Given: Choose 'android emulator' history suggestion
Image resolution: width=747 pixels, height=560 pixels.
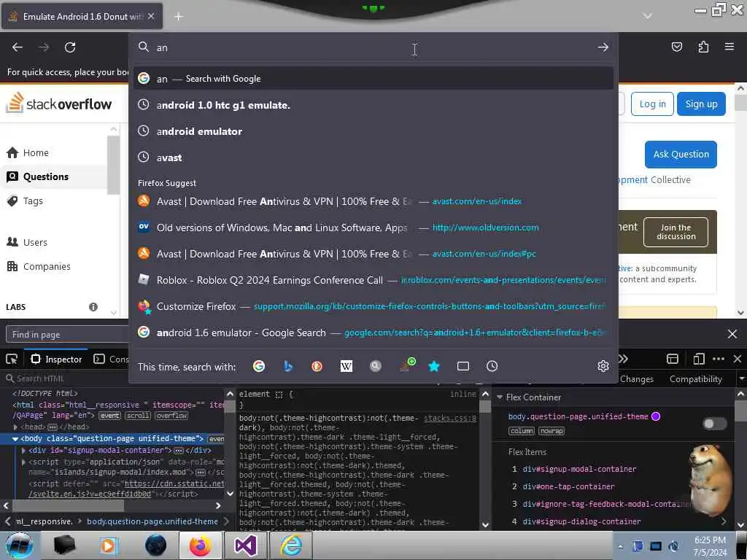Looking at the screenshot, I should tap(373, 131).
